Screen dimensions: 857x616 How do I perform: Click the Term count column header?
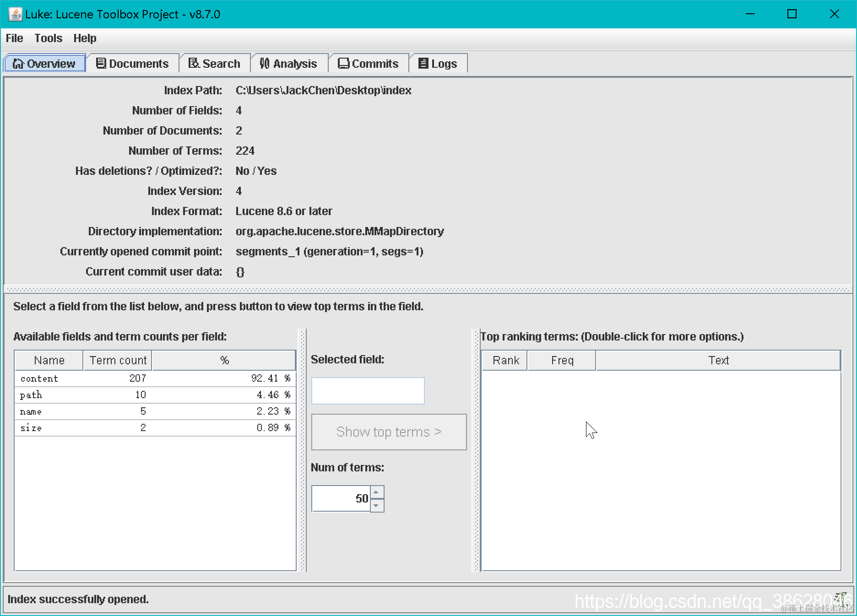point(118,361)
